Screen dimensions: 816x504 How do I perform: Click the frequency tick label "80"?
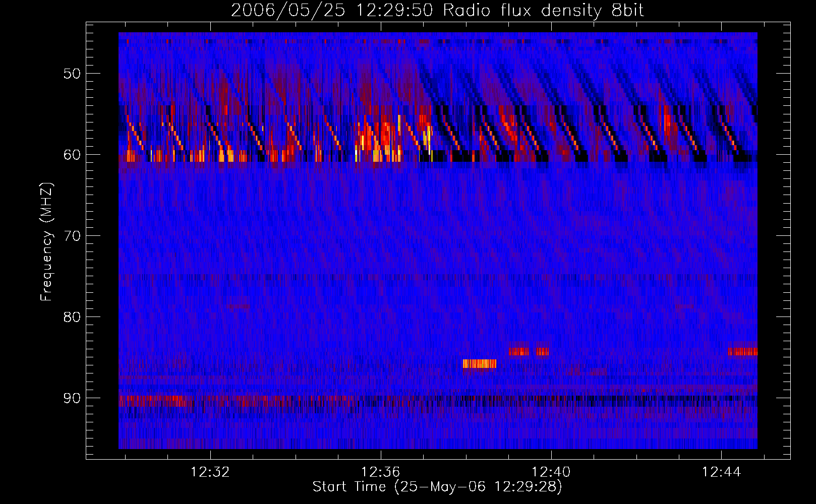coord(72,317)
